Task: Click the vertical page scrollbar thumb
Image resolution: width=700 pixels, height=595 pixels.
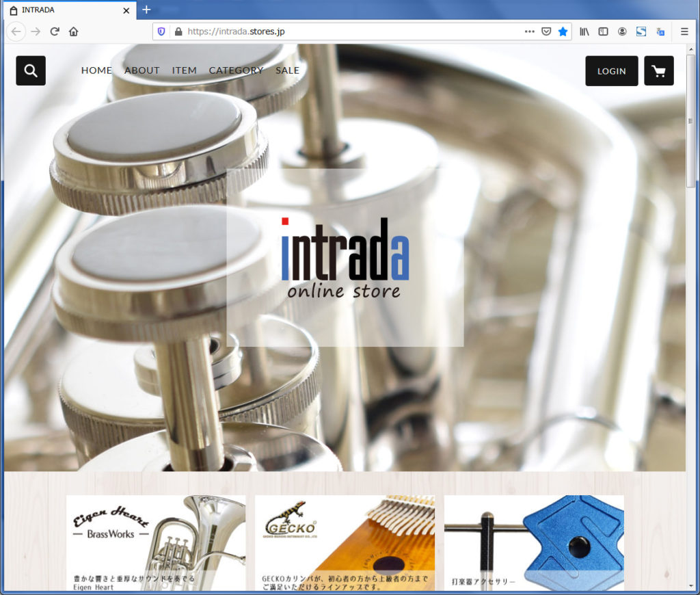Action: coord(690,120)
